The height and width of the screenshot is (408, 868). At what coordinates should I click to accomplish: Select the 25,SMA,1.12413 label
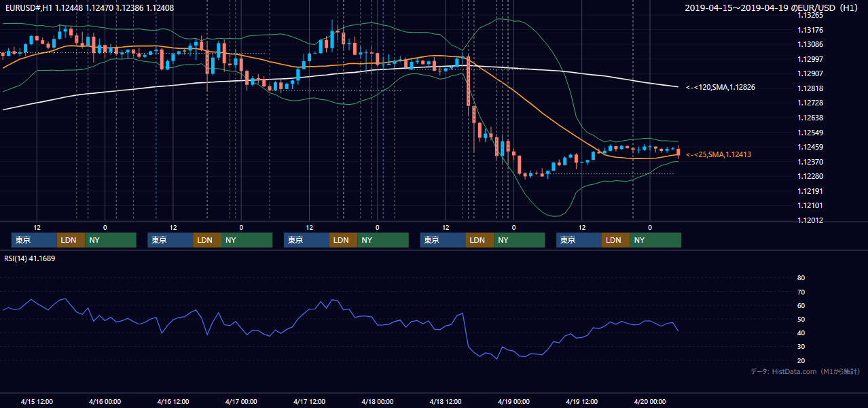718,155
